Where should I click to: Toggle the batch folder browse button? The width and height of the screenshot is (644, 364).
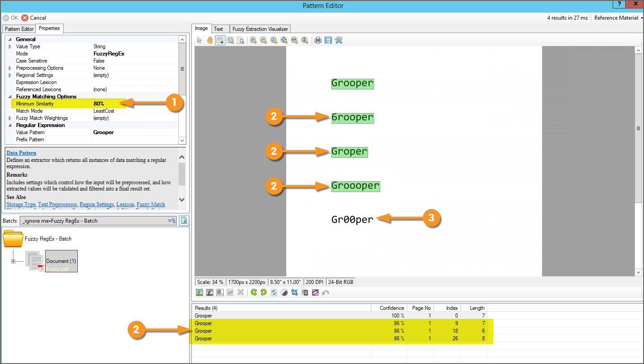(184, 220)
